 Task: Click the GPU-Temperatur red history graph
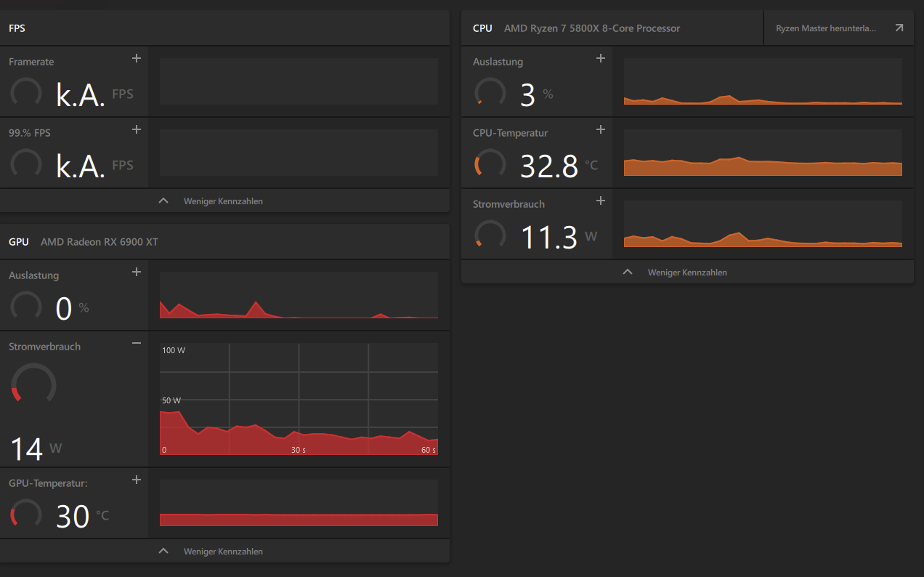tap(299, 503)
